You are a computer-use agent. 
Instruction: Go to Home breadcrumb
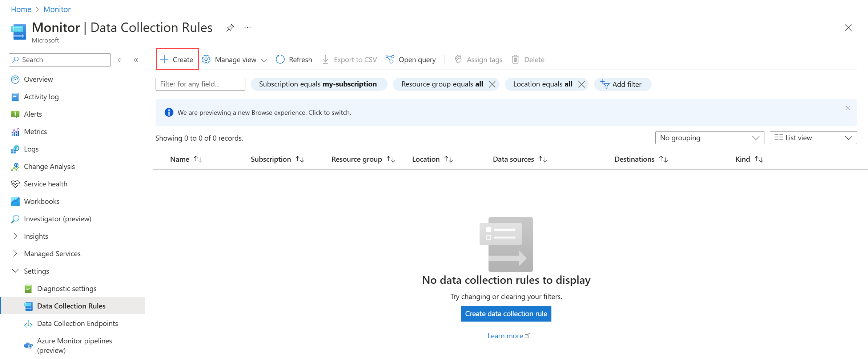21,9
